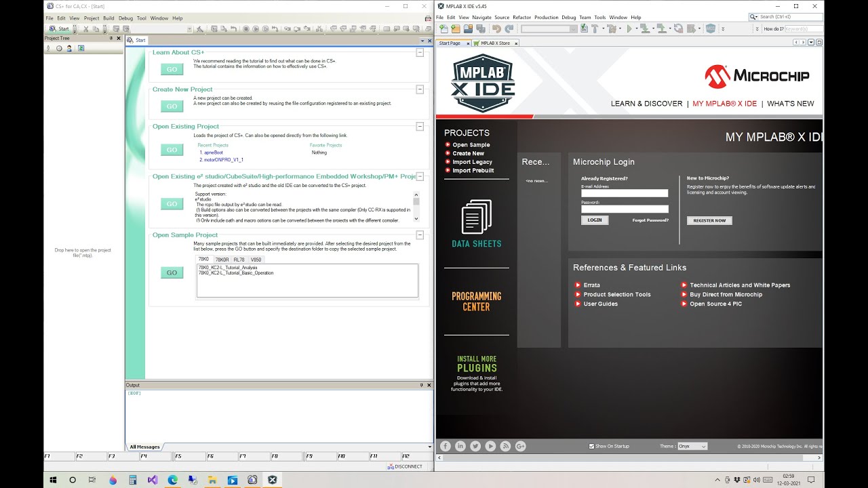Collapse the Create New Project section
The height and width of the screenshot is (488, 868).
coord(420,89)
